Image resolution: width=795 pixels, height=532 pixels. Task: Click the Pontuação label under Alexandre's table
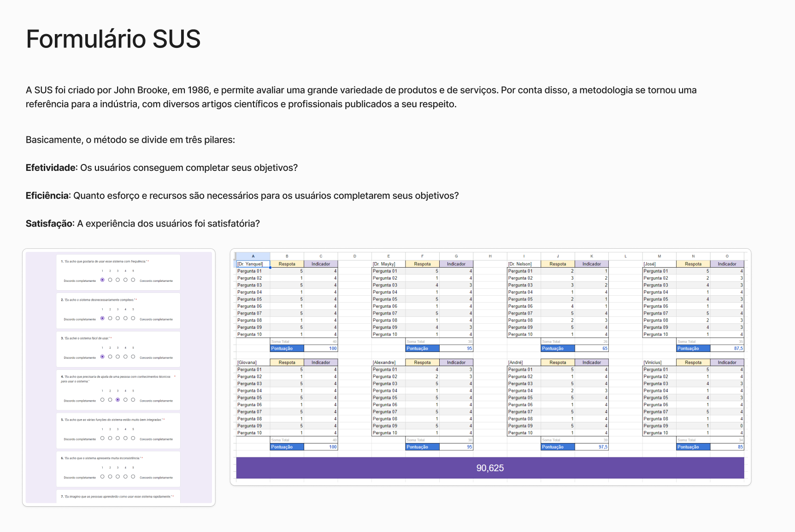(x=422, y=447)
